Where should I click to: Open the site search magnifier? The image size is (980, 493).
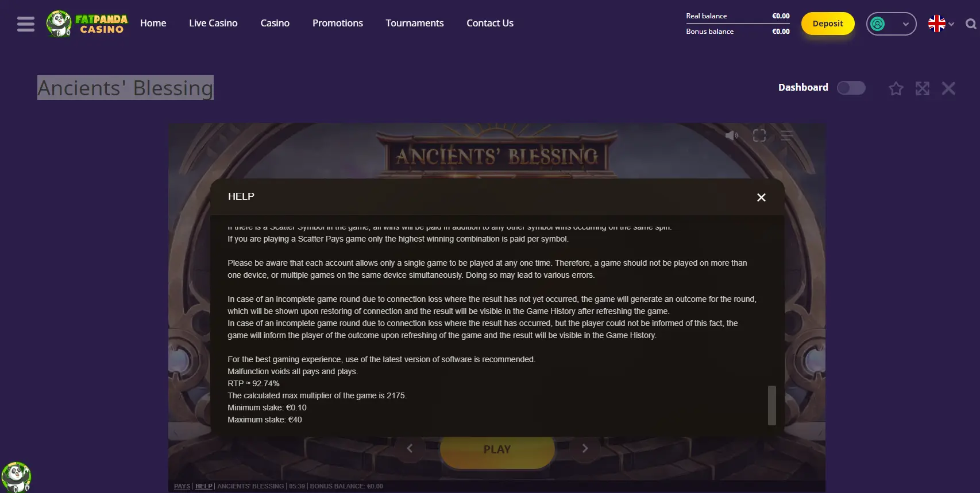[x=971, y=24]
